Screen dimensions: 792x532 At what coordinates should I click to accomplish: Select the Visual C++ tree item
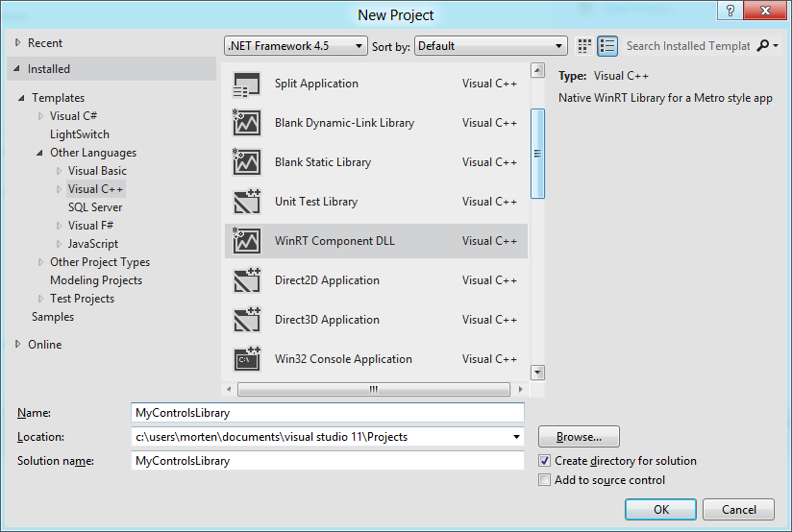click(x=95, y=189)
